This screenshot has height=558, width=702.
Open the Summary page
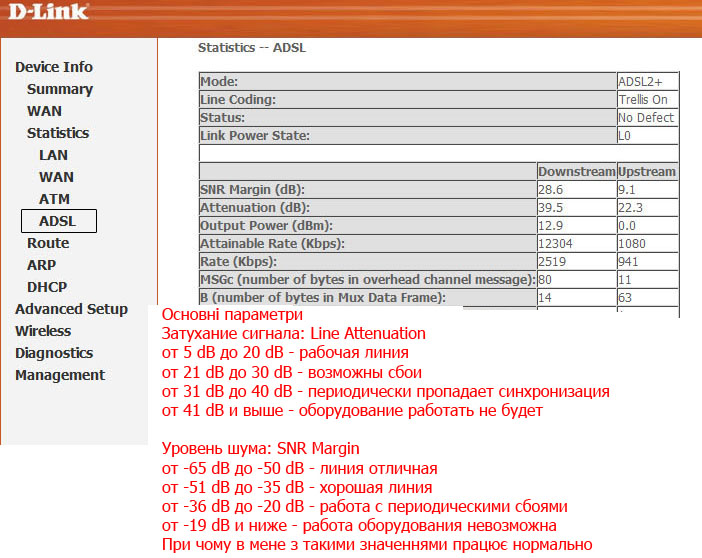tap(60, 89)
